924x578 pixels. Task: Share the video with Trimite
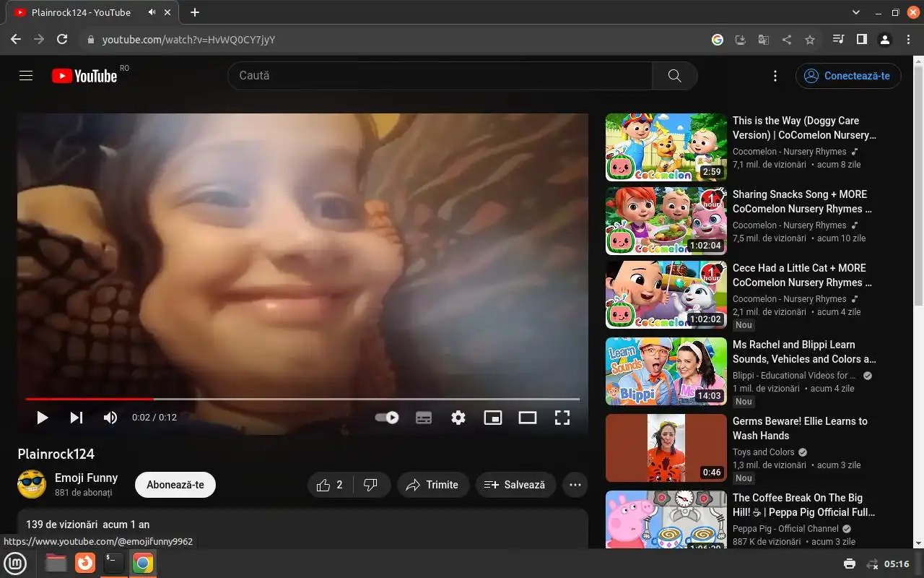coord(432,485)
